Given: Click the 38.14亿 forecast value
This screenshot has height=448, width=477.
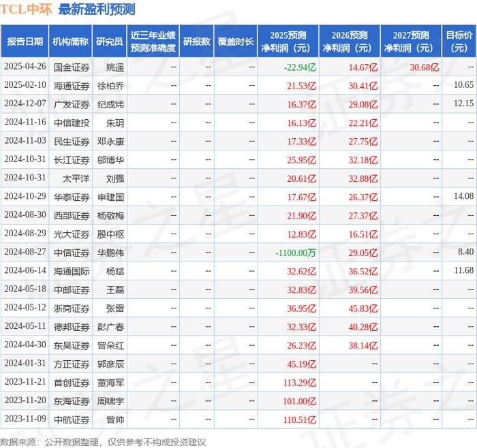Looking at the screenshot, I should tap(363, 346).
